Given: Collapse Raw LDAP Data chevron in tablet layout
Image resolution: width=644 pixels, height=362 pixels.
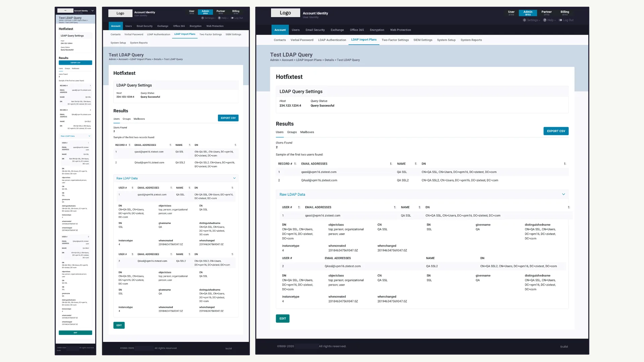Looking at the screenshot, I should point(234,178).
